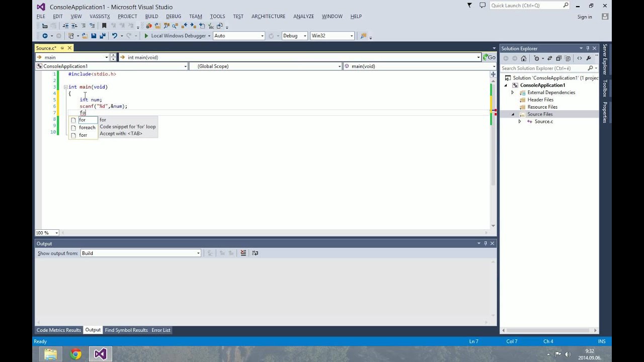644x362 pixels.
Task: Click the Home icon in Solution Explorer
Action: pos(524,58)
